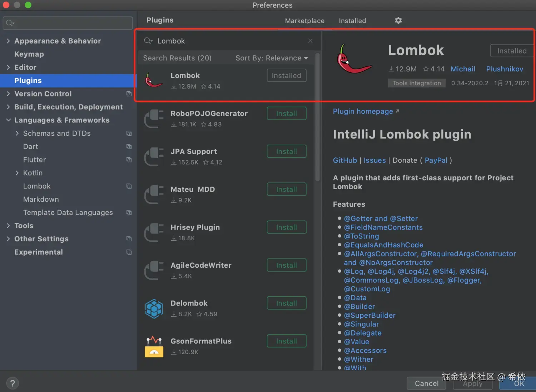Open the Michail author link
Screen dimensions: 536x392
click(x=463, y=69)
